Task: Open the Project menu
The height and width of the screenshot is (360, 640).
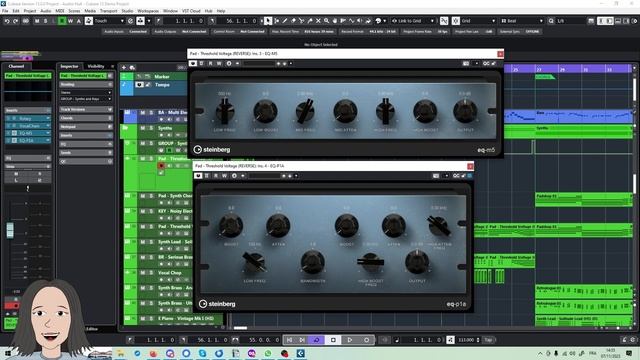Action: click(29, 11)
